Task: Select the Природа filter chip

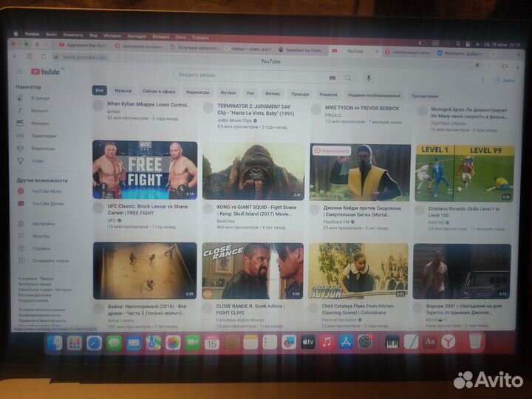Action: (x=300, y=94)
